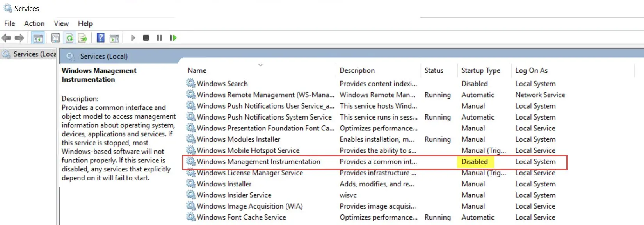Click Running status for Windows Remote Management
Image resolution: width=644 pixels, height=225 pixels.
pyautogui.click(x=438, y=95)
